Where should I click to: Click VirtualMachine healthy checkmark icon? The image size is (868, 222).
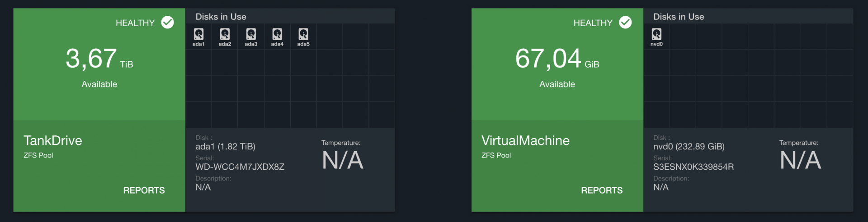pyautogui.click(x=625, y=23)
